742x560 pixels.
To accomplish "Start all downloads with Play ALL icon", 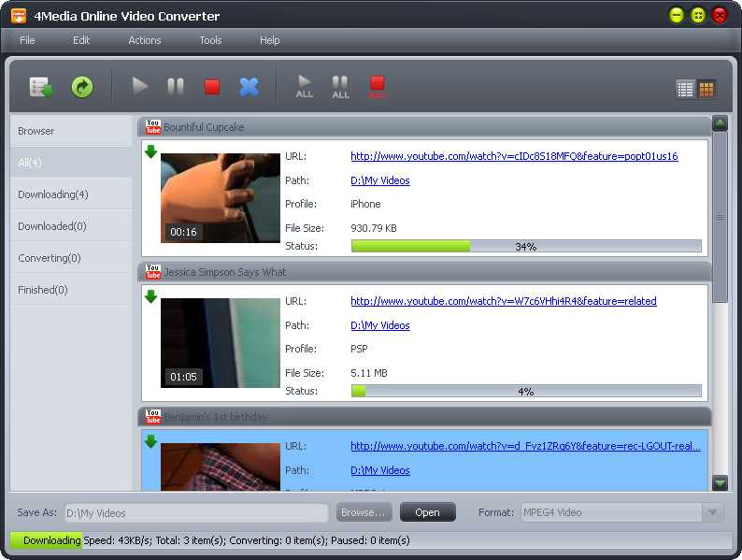I will (x=305, y=87).
